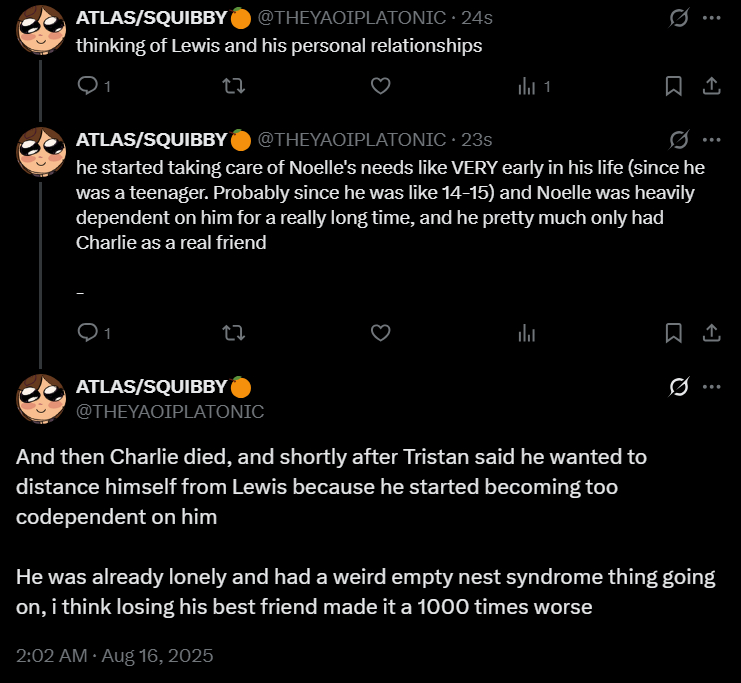Open more options on main tweet
This screenshot has height=683, width=741.
[x=712, y=387]
